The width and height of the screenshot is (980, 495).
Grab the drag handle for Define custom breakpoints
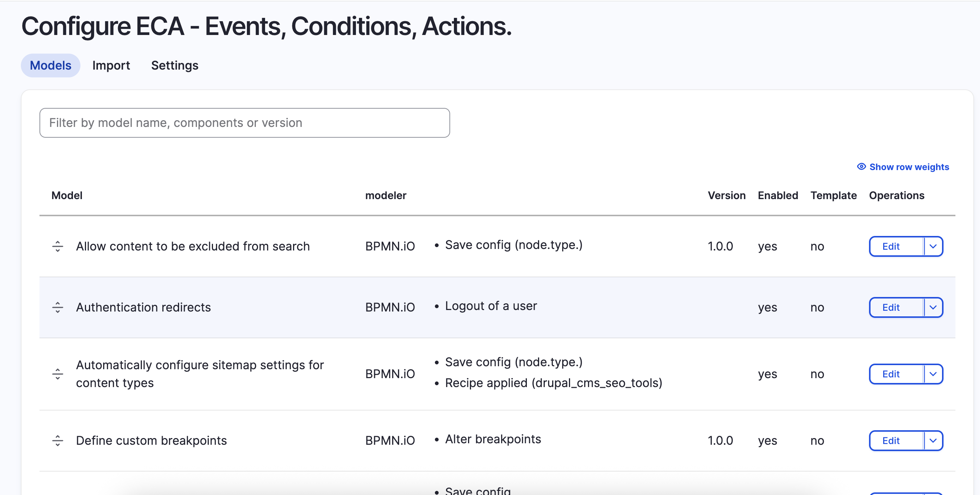(58, 441)
